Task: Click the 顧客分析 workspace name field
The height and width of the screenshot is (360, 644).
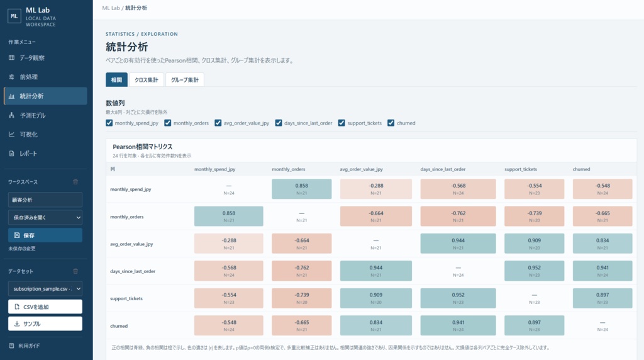Action: [45, 200]
